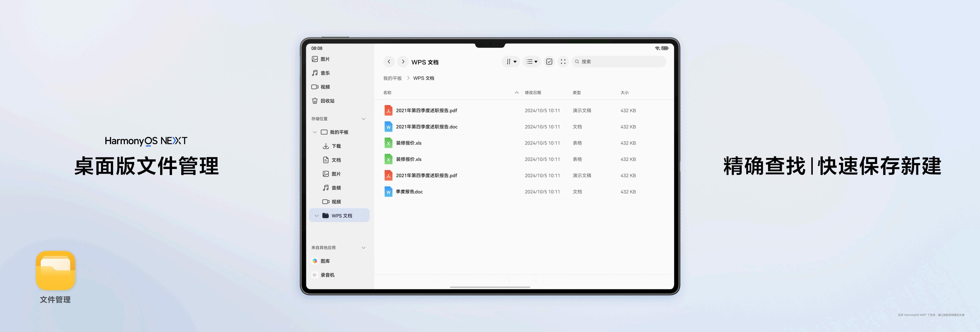
Task: Select WPS 文档 folder in the sidebar
Action: pyautogui.click(x=339, y=215)
